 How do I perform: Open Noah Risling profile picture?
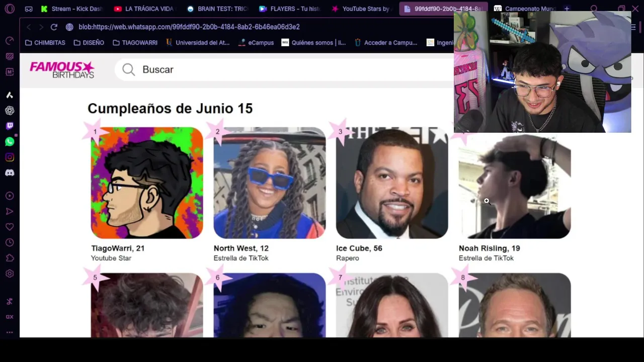(515, 186)
